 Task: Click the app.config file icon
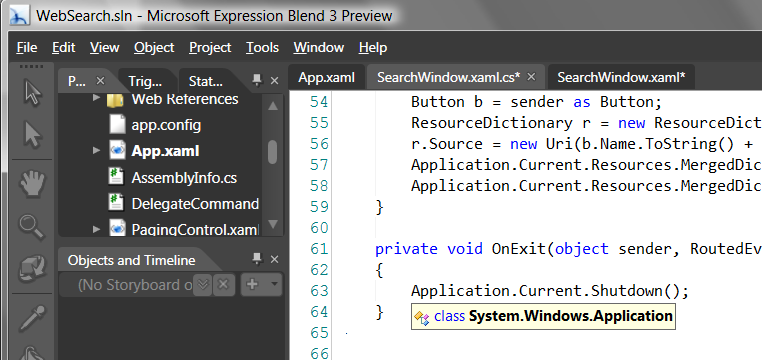pos(117,124)
